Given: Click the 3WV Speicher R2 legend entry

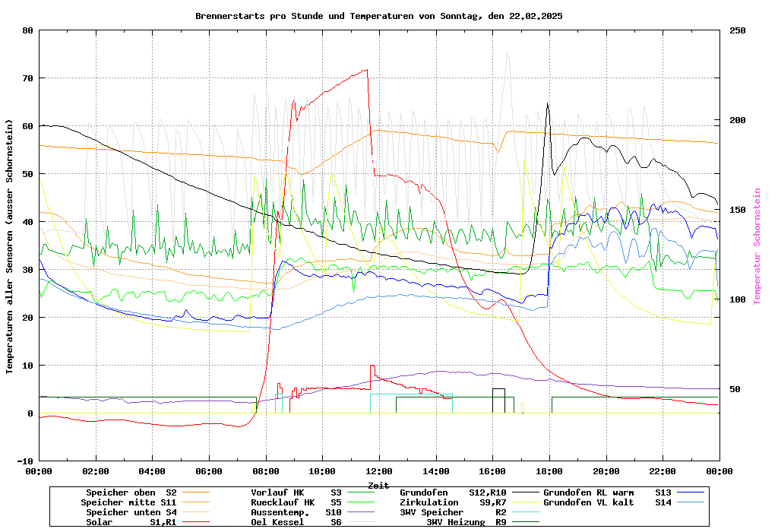Looking at the screenshot, I should tap(453, 512).
